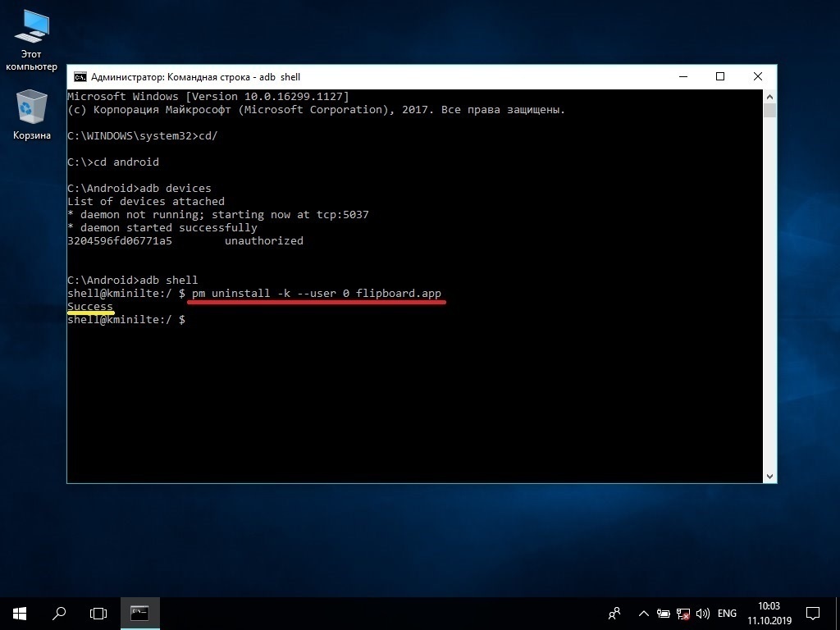The image size is (840, 630).
Task: Minimize the Command Prompt window
Action: click(x=683, y=76)
